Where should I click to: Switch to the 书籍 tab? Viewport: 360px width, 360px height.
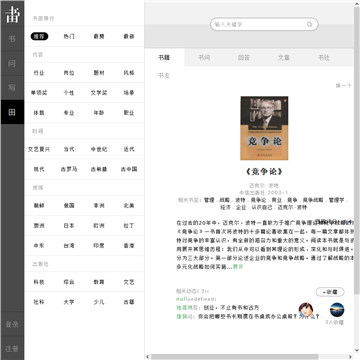pyautogui.click(x=164, y=58)
